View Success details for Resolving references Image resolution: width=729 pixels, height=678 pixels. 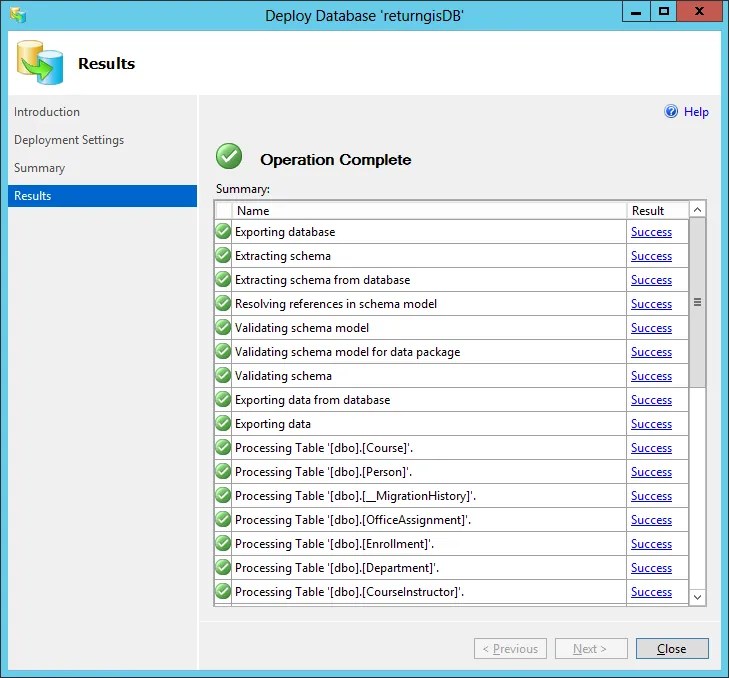pyautogui.click(x=651, y=304)
